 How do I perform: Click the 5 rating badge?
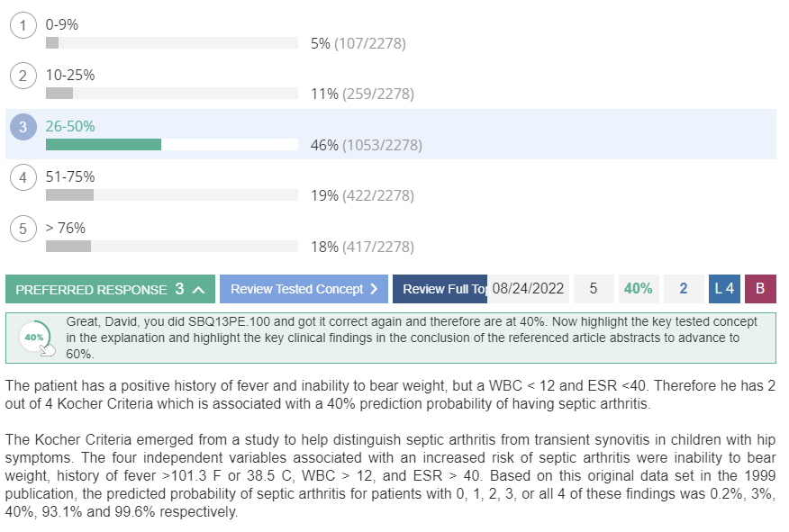(594, 289)
